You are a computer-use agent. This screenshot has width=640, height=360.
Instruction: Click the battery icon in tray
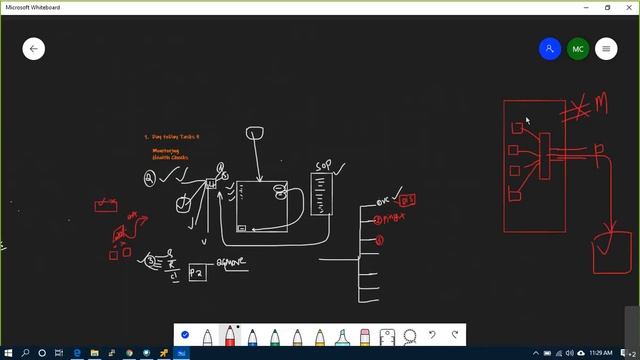[547, 353]
